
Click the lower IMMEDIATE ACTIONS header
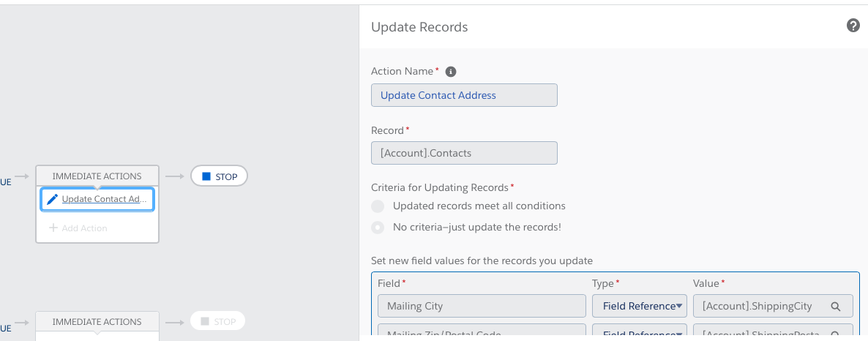[97, 322]
